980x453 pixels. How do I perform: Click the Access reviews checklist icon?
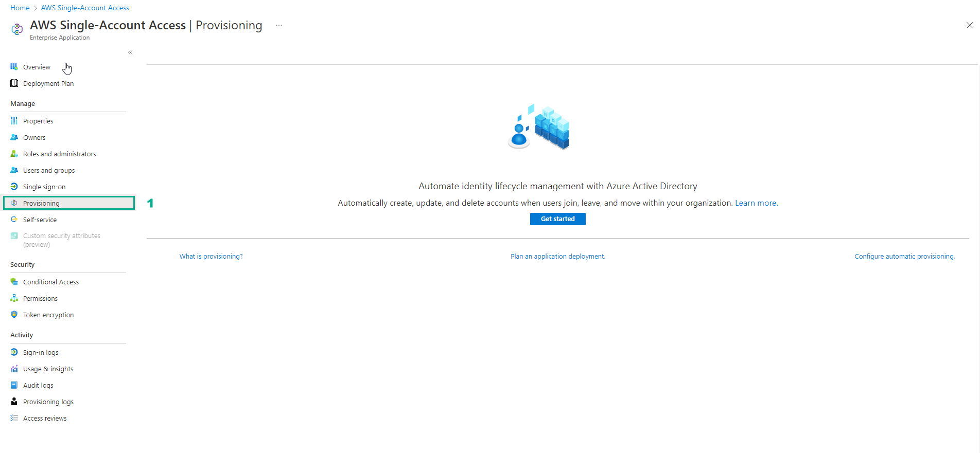click(14, 418)
